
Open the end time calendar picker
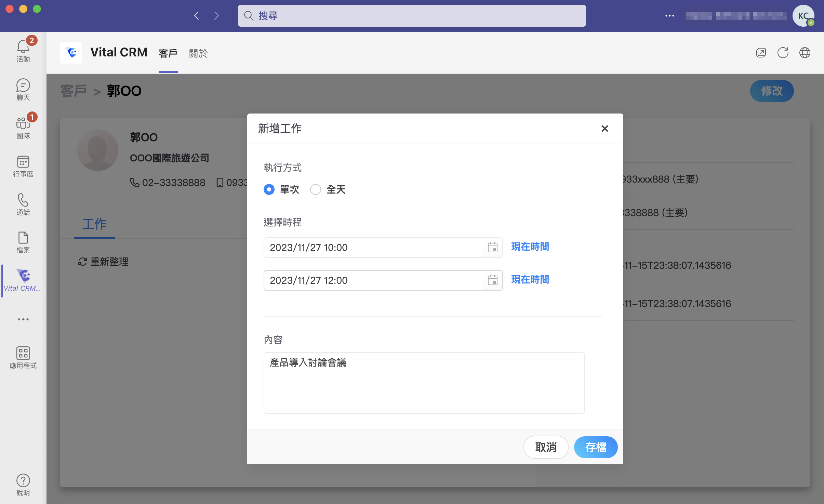tap(492, 280)
